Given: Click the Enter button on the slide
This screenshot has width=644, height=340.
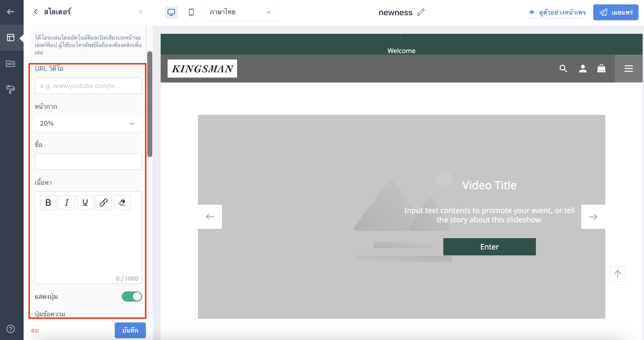Looking at the screenshot, I should point(489,247).
